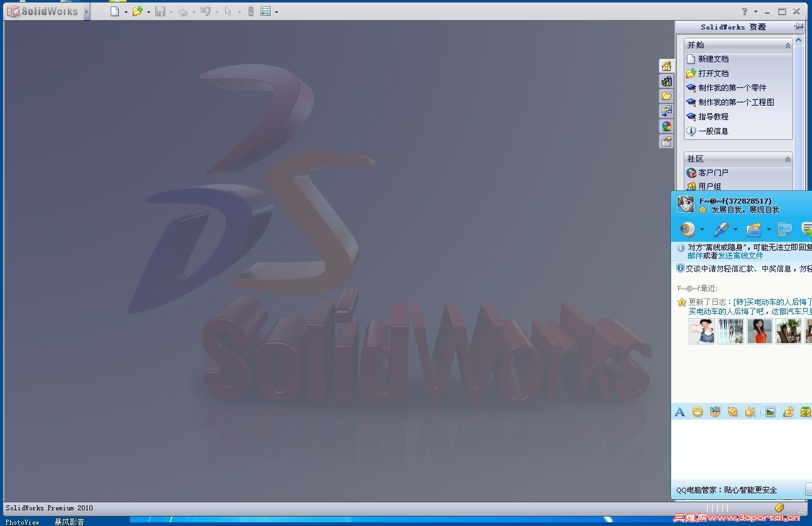Viewport: 812px width, 526px height.
Task: Click the QQ music note icon
Action: coord(788,412)
